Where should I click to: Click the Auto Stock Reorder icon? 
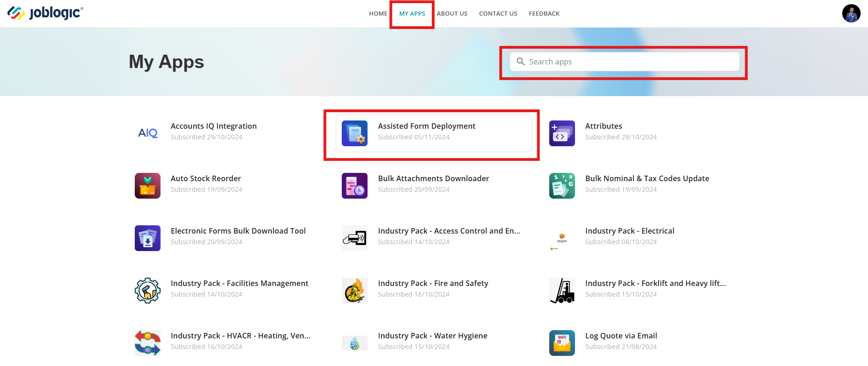[148, 186]
